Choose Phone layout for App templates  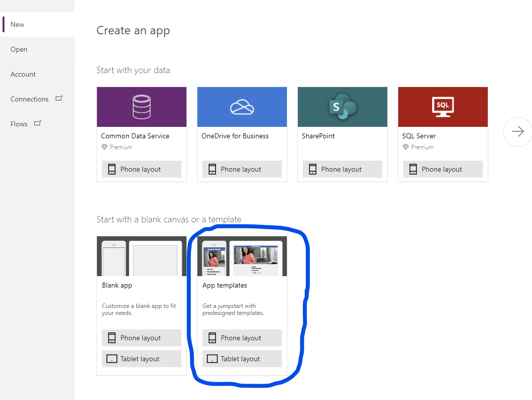pos(242,338)
